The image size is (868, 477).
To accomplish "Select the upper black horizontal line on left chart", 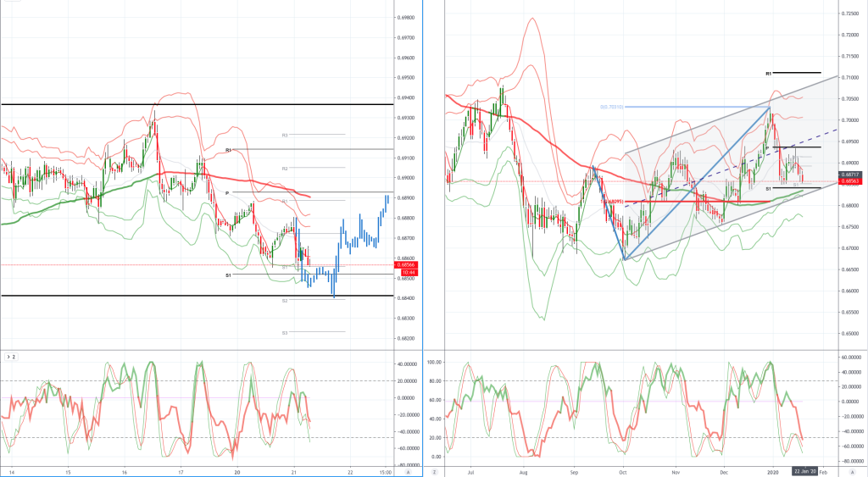I will pos(198,104).
